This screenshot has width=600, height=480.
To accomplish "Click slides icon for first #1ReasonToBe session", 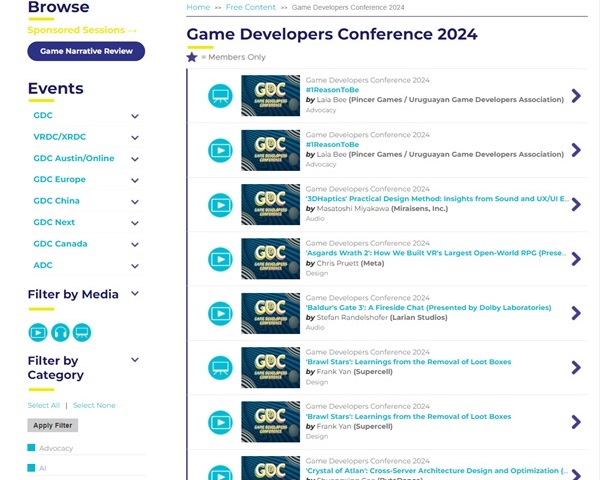I will coord(220,96).
